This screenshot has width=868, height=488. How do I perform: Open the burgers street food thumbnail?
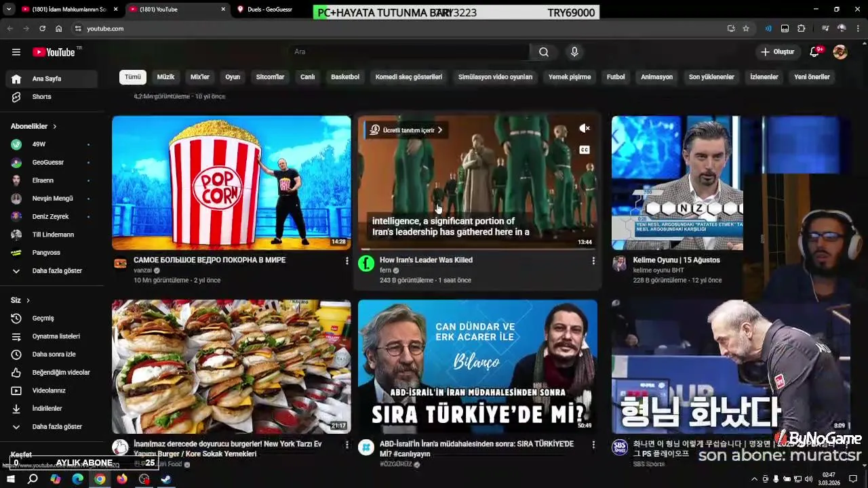click(x=231, y=367)
